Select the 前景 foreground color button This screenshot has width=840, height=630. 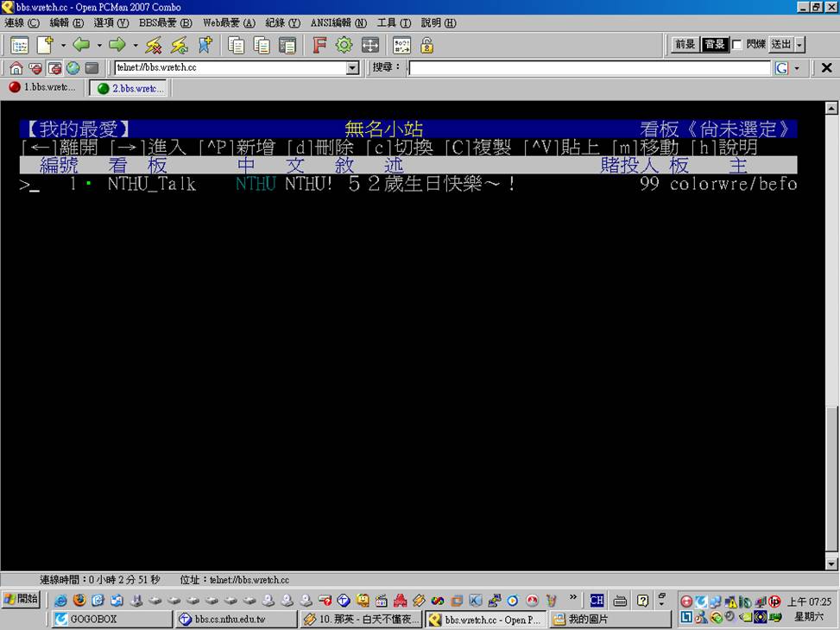685,45
